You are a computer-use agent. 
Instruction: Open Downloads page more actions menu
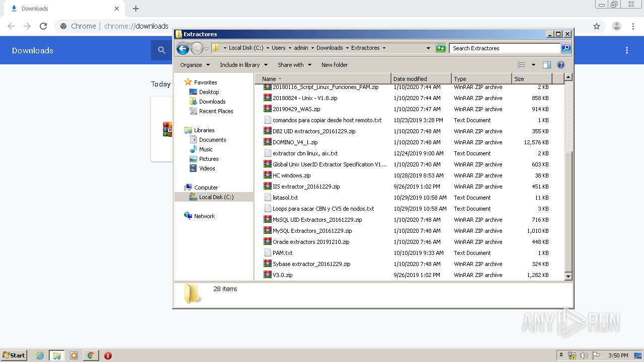(627, 50)
